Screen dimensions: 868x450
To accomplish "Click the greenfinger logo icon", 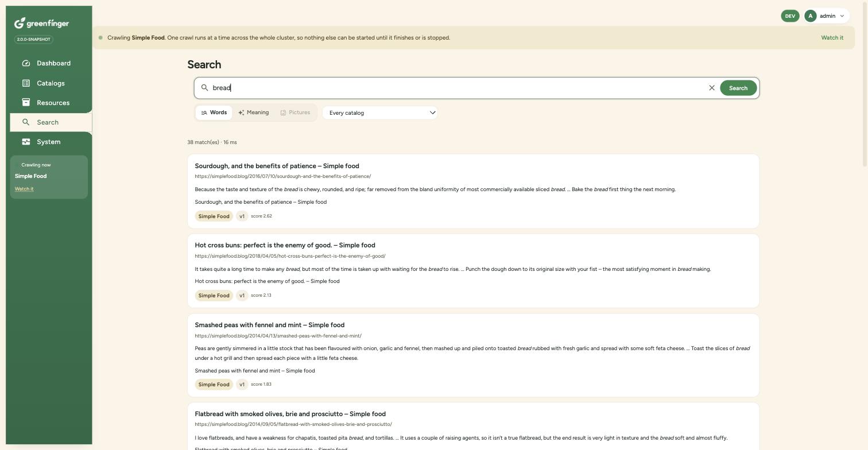I will pos(20,23).
